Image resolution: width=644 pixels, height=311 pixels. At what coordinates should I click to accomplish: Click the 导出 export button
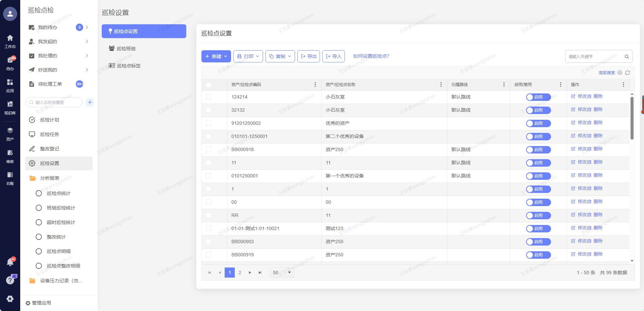(309, 56)
